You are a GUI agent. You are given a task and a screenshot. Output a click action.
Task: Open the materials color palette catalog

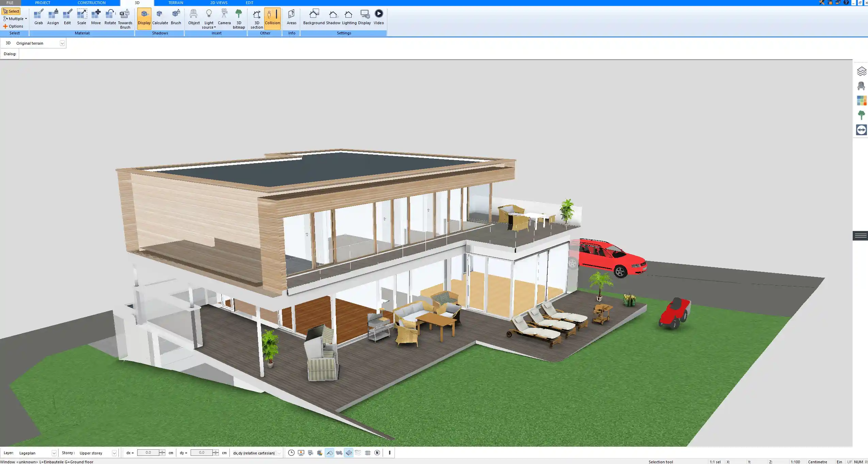coord(862,100)
